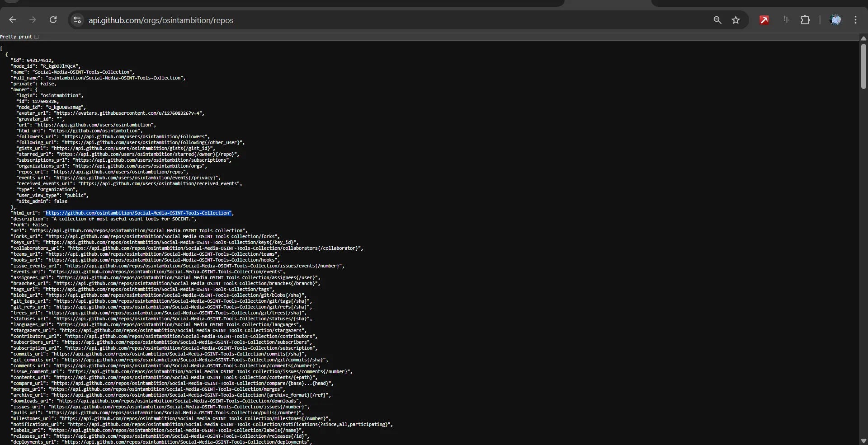Viewport: 868px width, 445px height.
Task: Open the browser profile avatar
Action: click(x=835, y=20)
